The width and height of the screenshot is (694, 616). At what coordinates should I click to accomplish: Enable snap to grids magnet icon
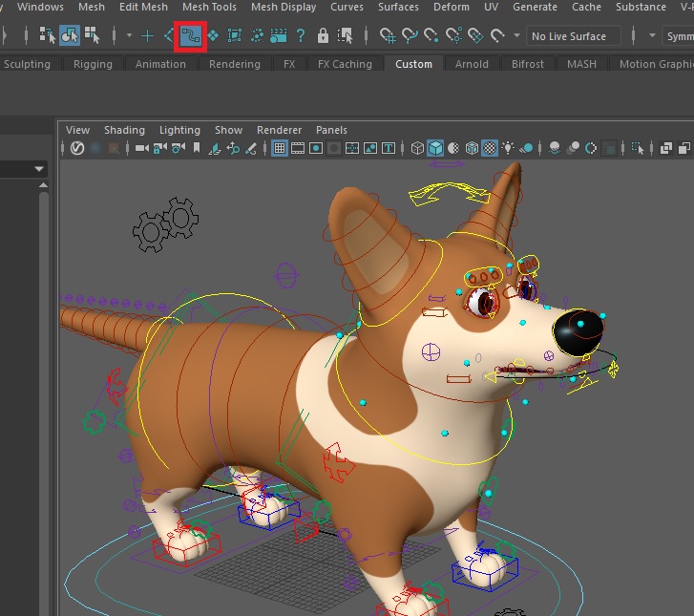click(388, 35)
